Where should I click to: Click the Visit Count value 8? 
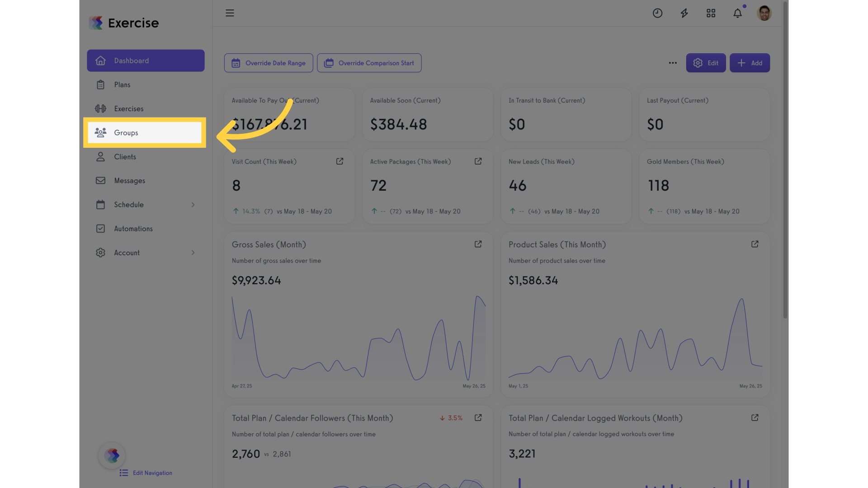pos(236,185)
